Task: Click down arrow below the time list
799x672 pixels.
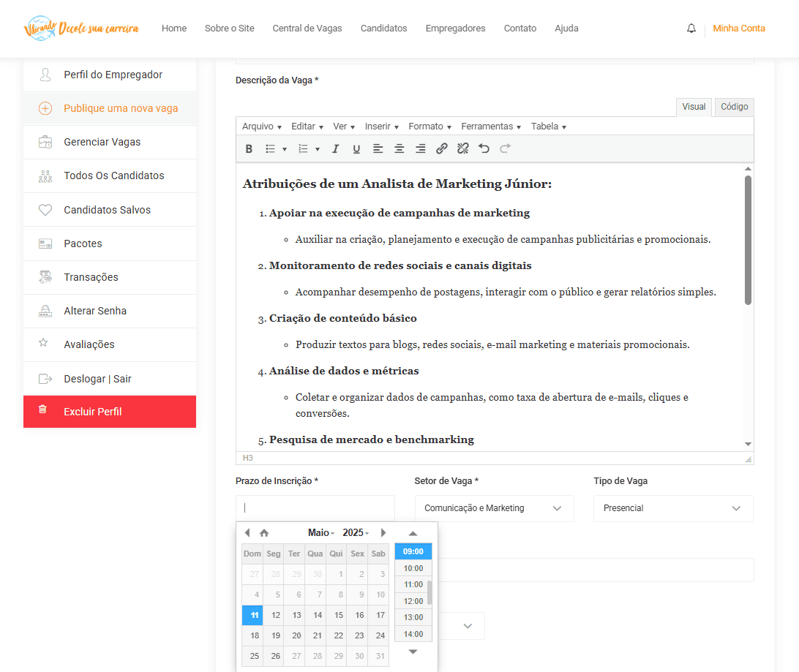Action: click(413, 652)
